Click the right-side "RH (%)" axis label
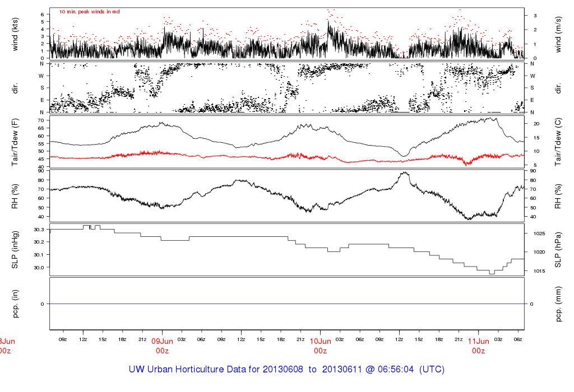Viewport: 574px width, 392px height. [558, 196]
